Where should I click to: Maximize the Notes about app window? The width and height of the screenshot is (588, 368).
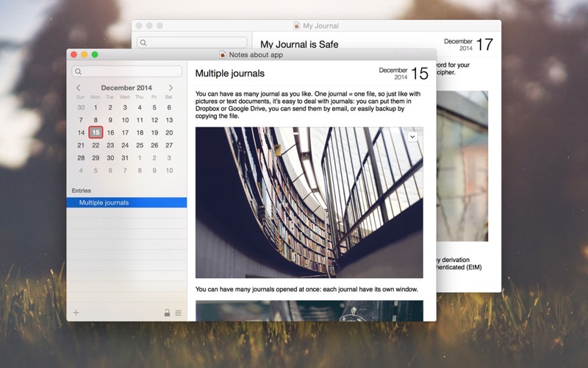(x=95, y=54)
